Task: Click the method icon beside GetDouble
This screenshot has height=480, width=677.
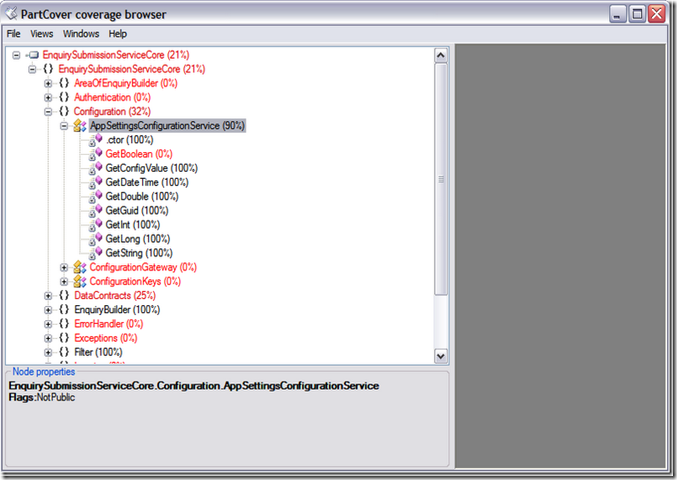Action: (x=96, y=197)
